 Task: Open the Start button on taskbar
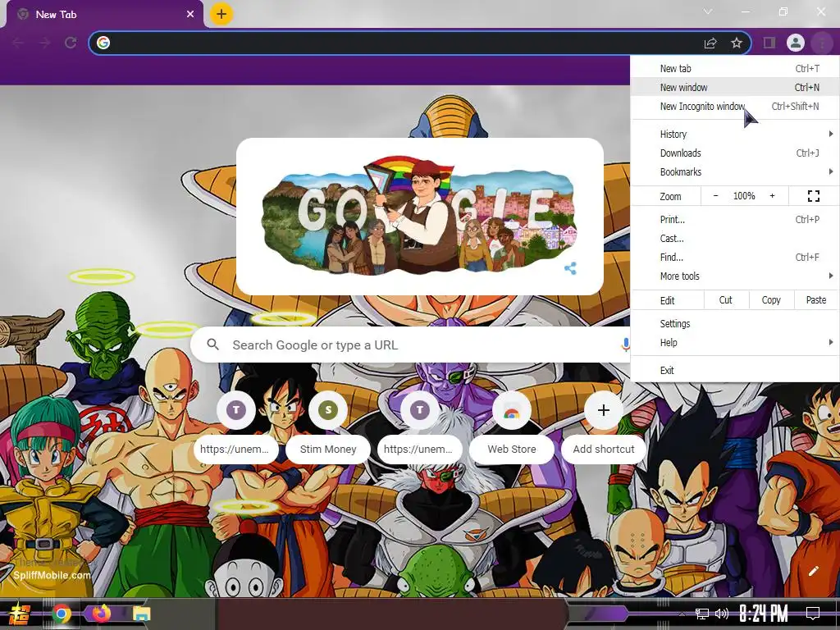tap(19, 614)
